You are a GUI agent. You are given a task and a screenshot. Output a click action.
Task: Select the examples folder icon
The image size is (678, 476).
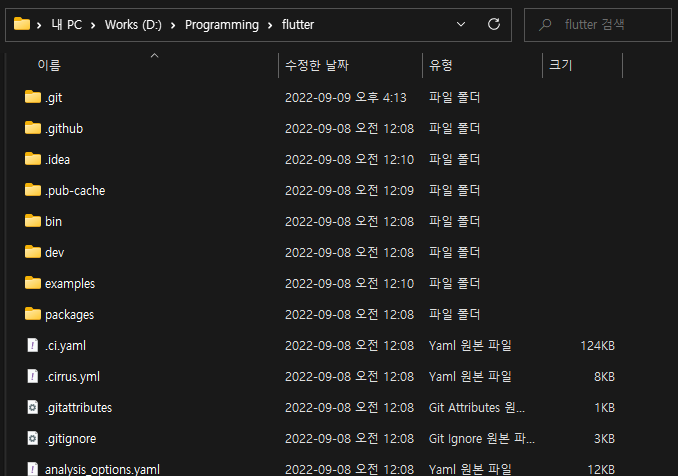point(33,283)
